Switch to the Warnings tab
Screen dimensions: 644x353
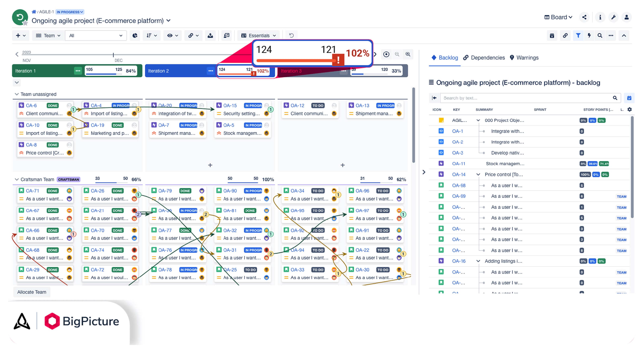(524, 58)
